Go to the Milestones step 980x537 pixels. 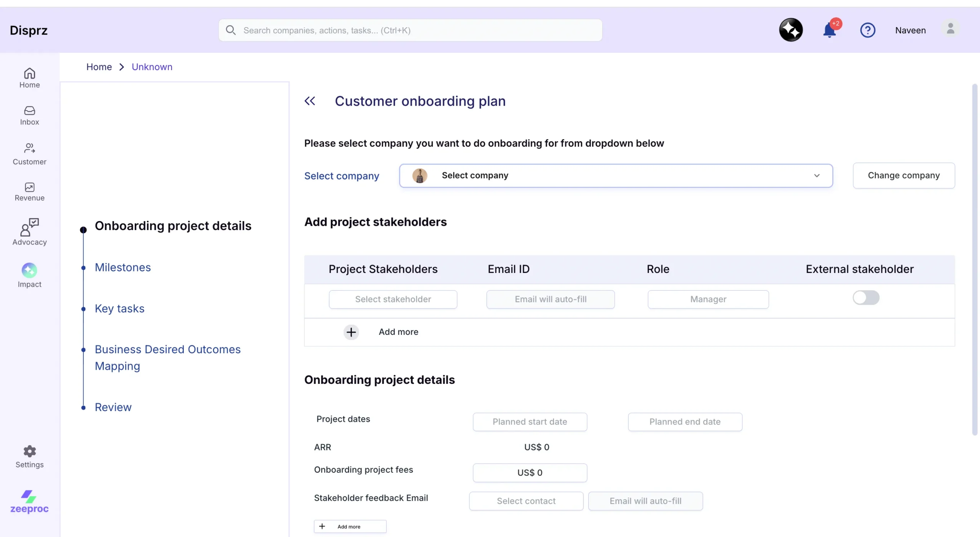coord(122,267)
